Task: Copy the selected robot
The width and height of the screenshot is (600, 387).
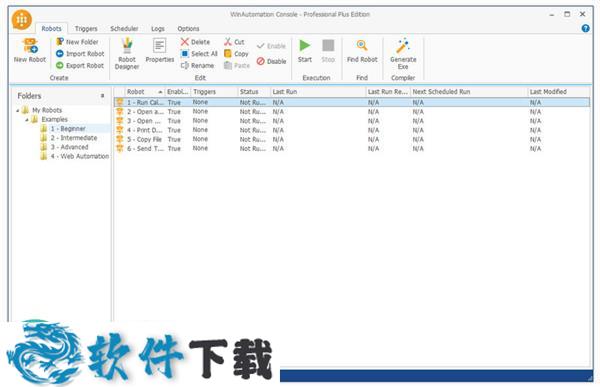Action: pyautogui.click(x=236, y=54)
